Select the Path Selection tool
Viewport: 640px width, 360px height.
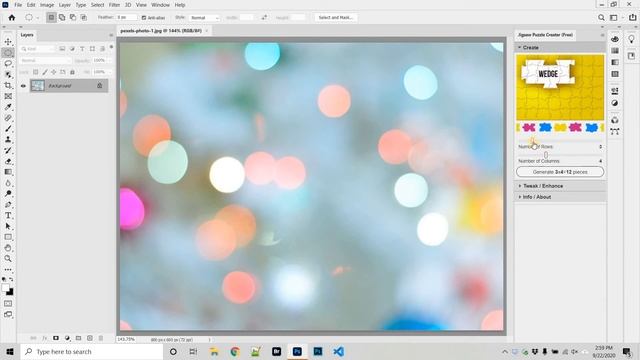[8, 226]
